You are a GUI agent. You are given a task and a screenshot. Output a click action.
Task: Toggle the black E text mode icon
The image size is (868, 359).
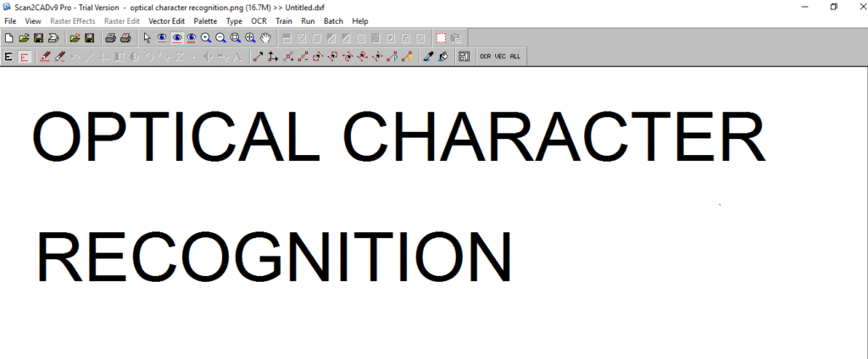tap(8, 57)
